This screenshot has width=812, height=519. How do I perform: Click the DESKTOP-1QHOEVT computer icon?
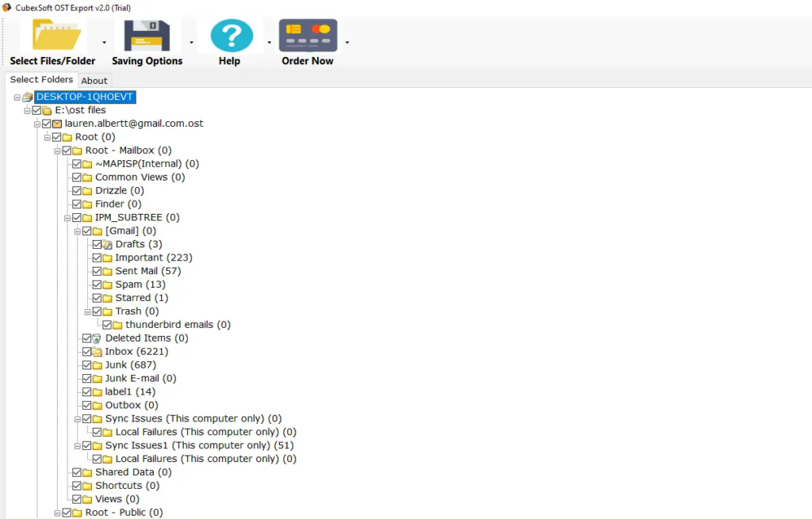click(28, 97)
